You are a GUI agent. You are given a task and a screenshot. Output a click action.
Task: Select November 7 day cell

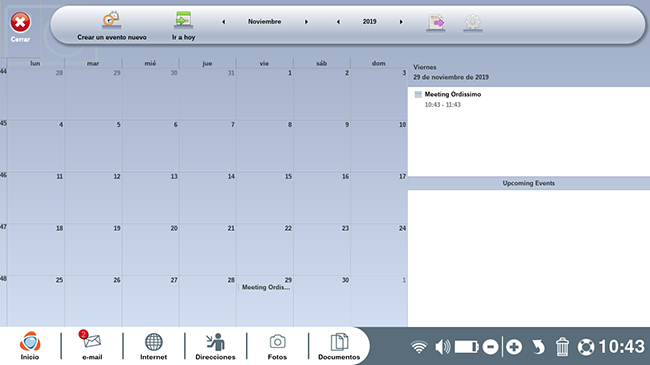pos(207,146)
